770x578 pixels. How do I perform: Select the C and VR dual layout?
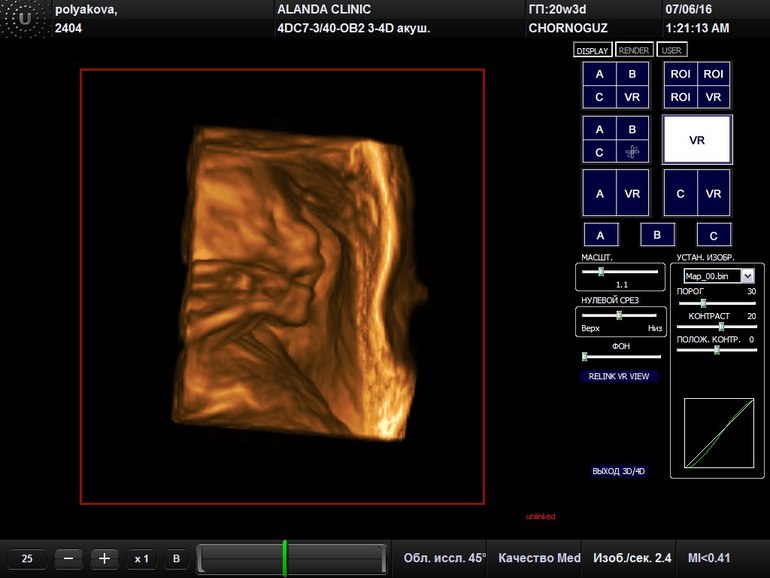(696, 193)
